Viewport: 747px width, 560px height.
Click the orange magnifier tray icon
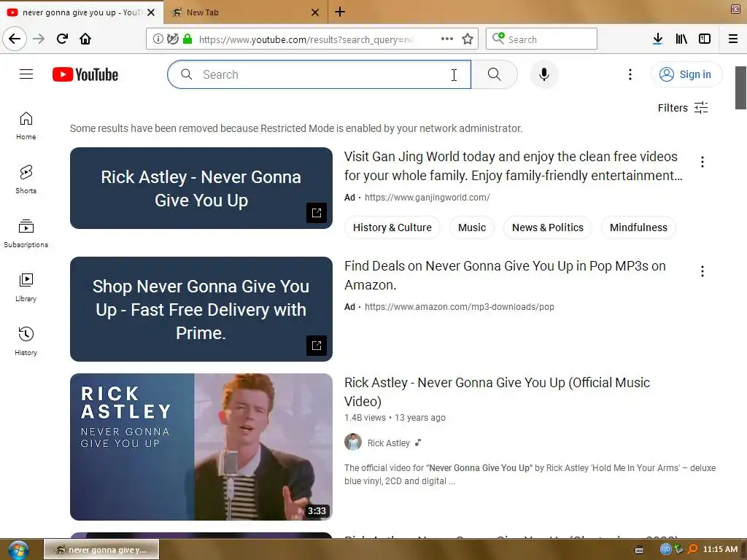tap(693, 549)
